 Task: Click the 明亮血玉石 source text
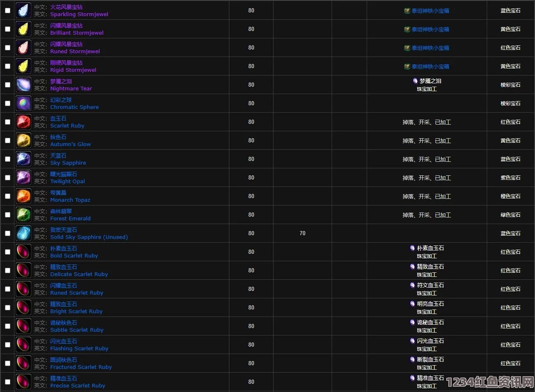coord(430,304)
